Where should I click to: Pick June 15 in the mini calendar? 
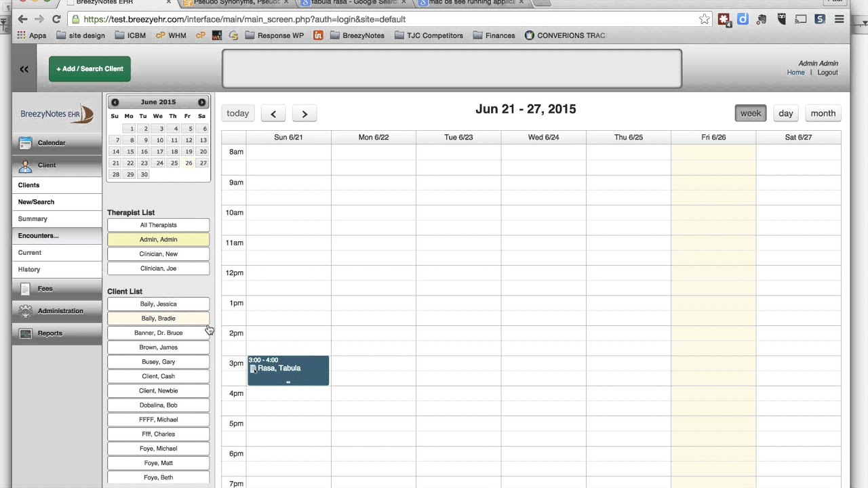coord(130,152)
